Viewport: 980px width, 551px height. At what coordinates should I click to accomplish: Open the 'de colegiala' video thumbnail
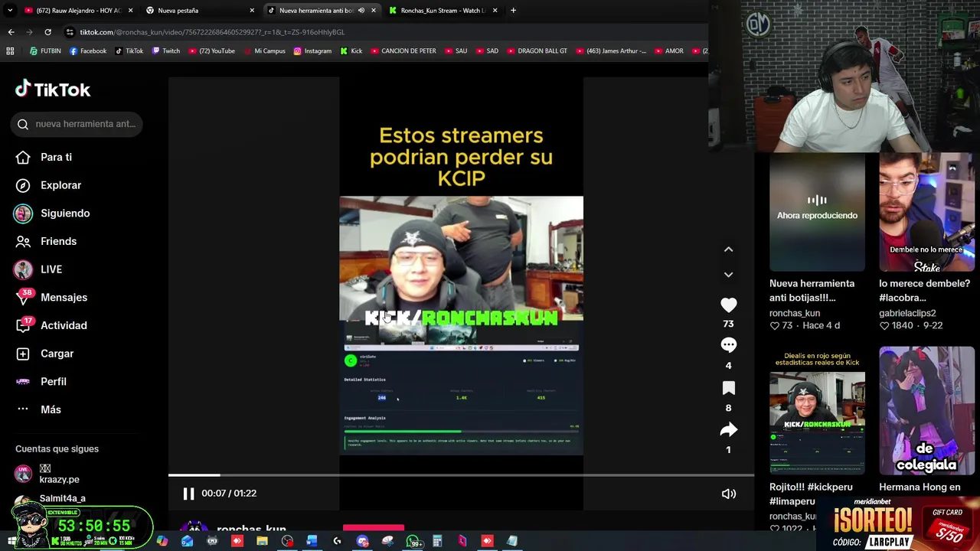pos(926,411)
